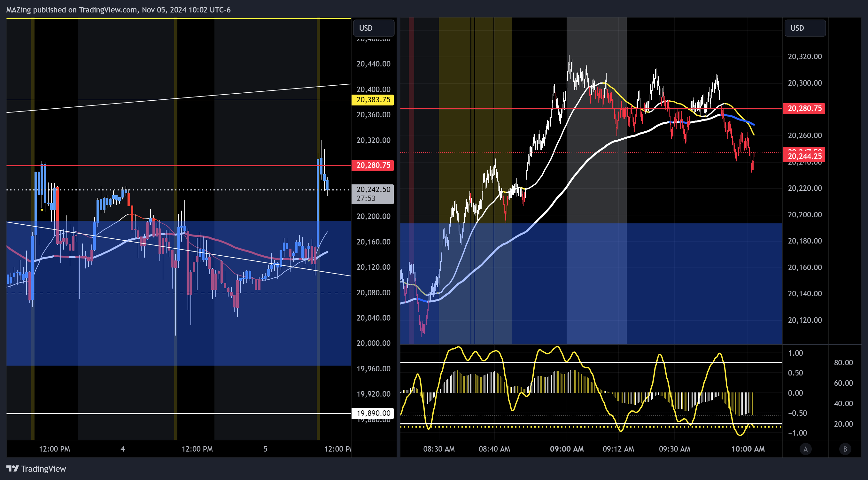The image size is (868, 480).
Task: Click the 20,440.00 price axis value
Action: click(373, 64)
